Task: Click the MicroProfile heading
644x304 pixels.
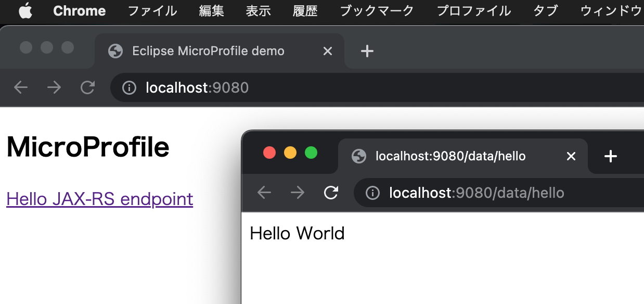Action: 88,147
